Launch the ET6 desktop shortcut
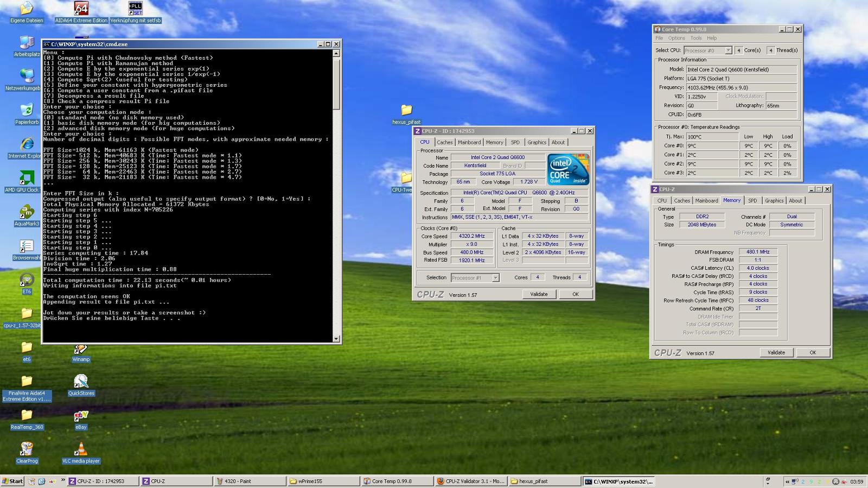The image size is (868, 488). 27,280
